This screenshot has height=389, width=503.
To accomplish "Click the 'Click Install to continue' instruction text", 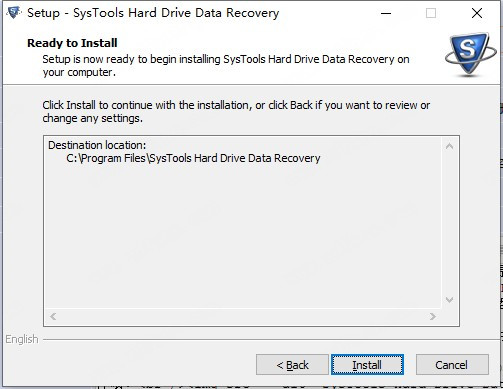I will tap(236, 111).
